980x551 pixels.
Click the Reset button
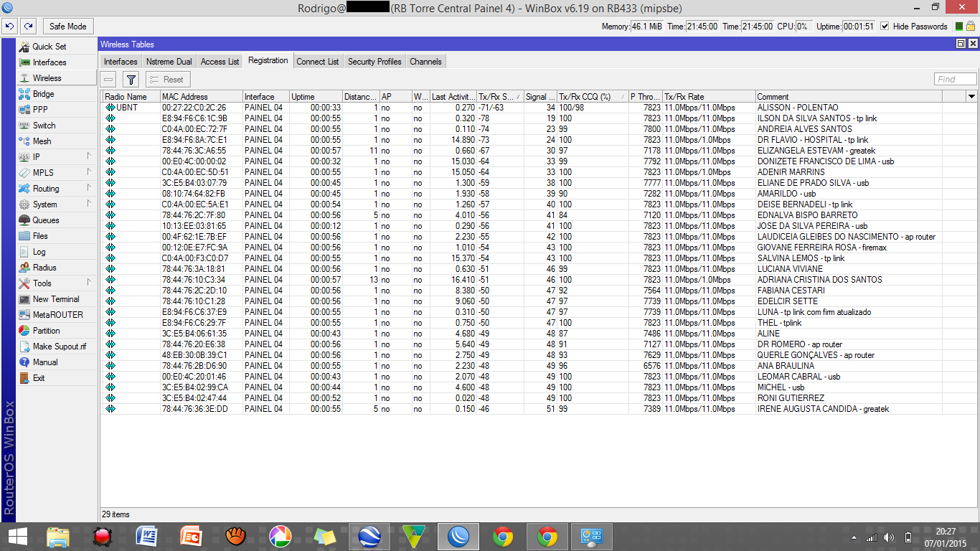(168, 80)
